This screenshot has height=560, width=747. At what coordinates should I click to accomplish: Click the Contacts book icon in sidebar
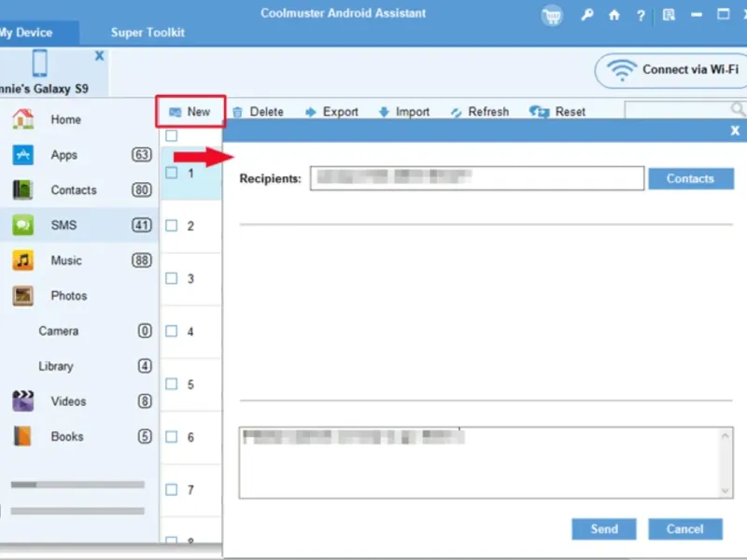(x=22, y=190)
